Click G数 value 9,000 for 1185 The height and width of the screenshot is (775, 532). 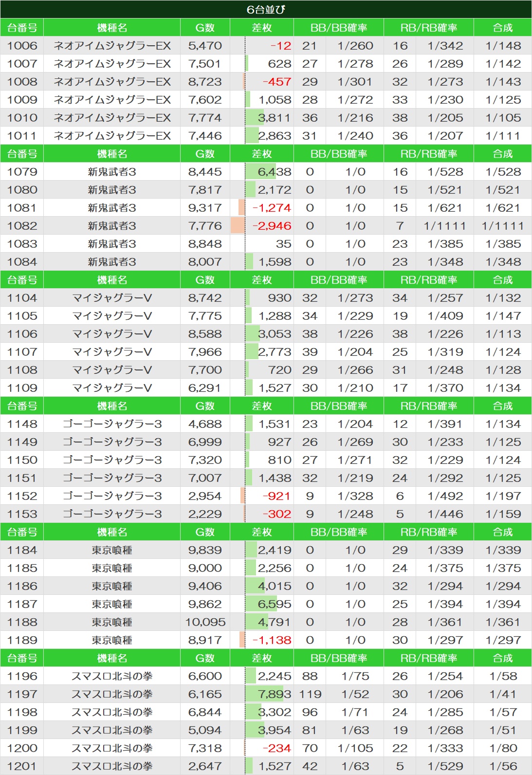[x=205, y=568]
